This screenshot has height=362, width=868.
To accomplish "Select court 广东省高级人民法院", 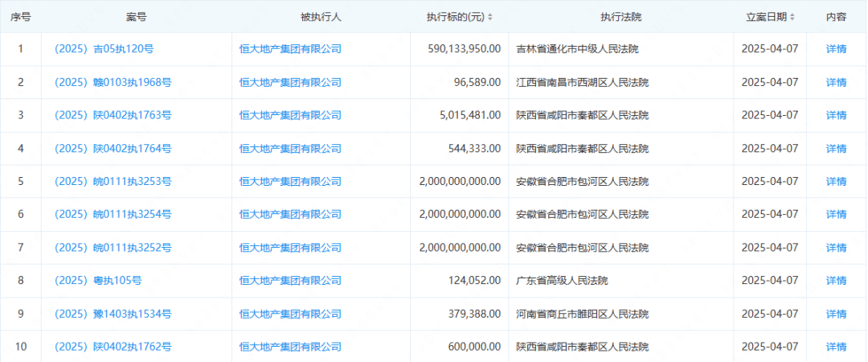I will pyautogui.click(x=562, y=281).
